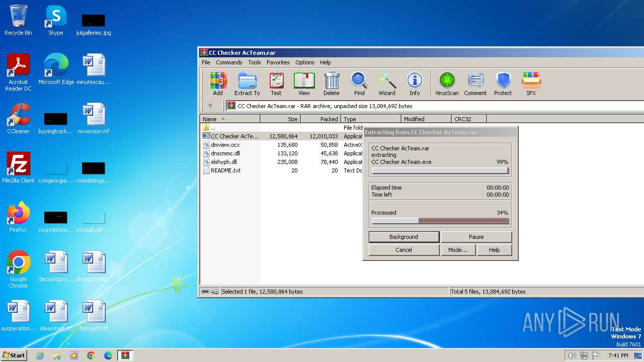
Task: Select the README.txt file row
Action: 282,170
